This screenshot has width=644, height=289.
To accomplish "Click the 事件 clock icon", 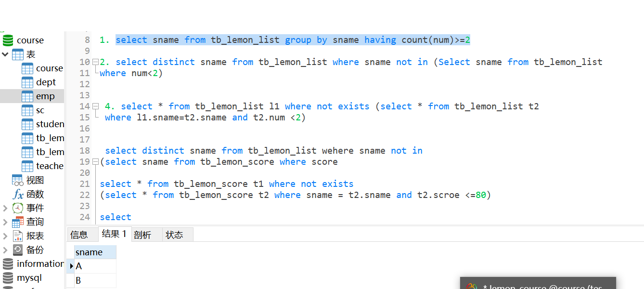I will pos(18,208).
